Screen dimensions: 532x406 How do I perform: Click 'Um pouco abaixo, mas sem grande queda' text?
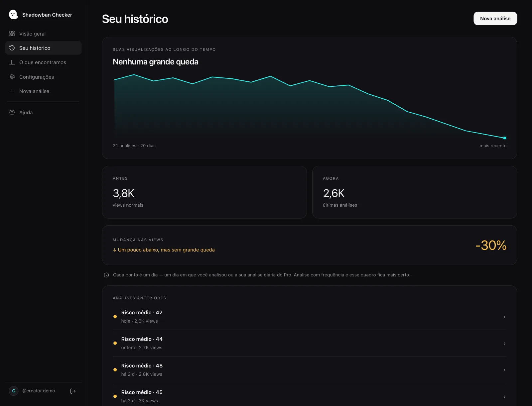(166, 250)
